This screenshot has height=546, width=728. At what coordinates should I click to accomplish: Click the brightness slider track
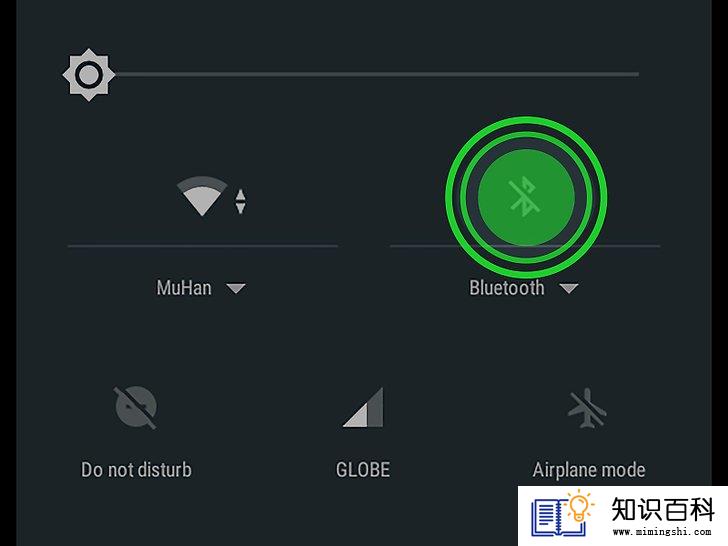pos(377,74)
